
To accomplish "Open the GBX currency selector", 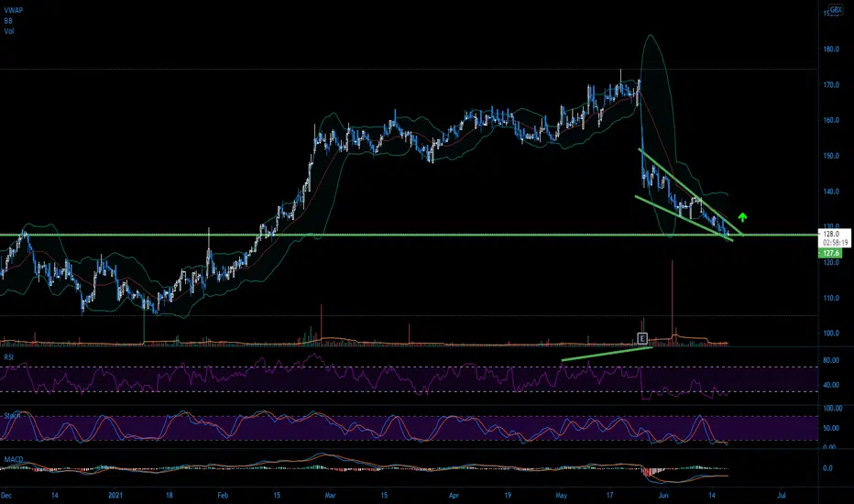I will click(x=836, y=9).
